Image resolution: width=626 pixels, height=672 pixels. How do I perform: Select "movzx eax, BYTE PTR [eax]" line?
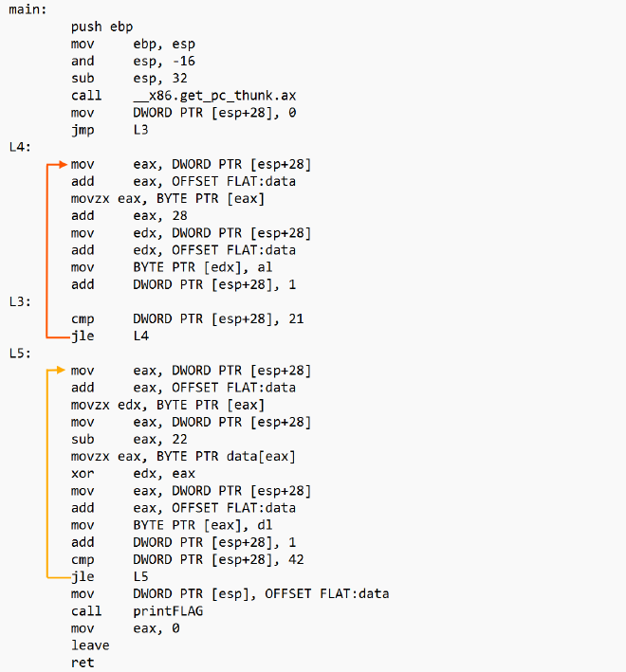click(168, 199)
